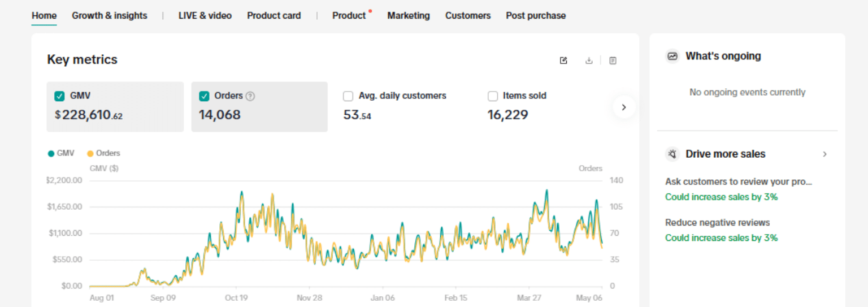Uncheck the GMV metric checkbox
This screenshot has height=307, width=868.
[59, 96]
